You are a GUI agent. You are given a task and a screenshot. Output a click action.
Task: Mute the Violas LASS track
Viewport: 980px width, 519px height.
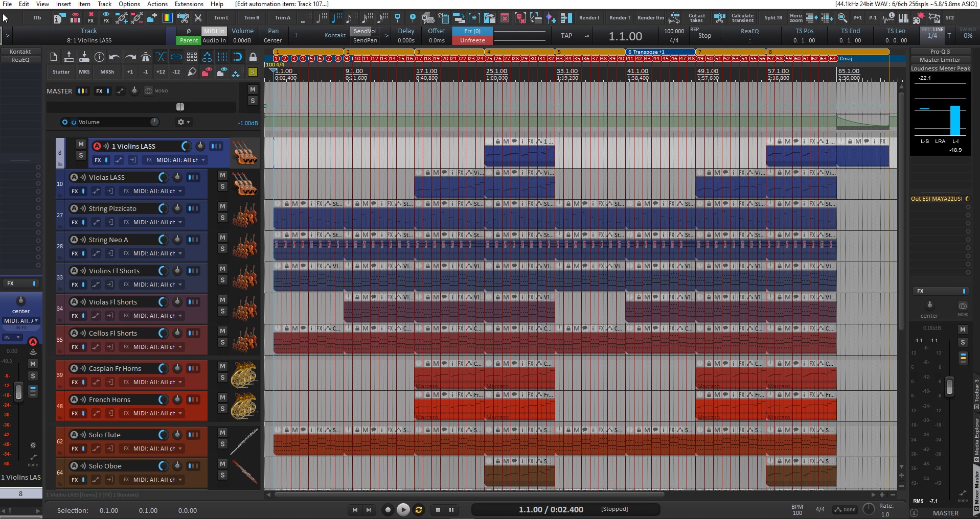coord(222,175)
